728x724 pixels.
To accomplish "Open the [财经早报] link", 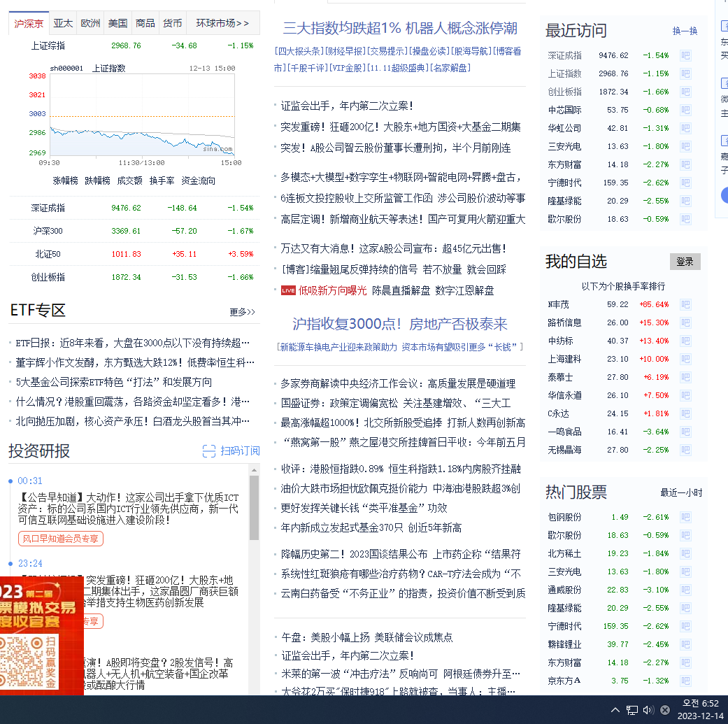I will click(x=345, y=51).
